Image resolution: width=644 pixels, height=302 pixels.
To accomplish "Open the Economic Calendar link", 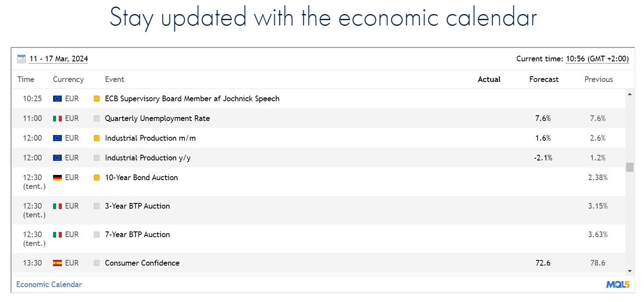I will (x=49, y=284).
